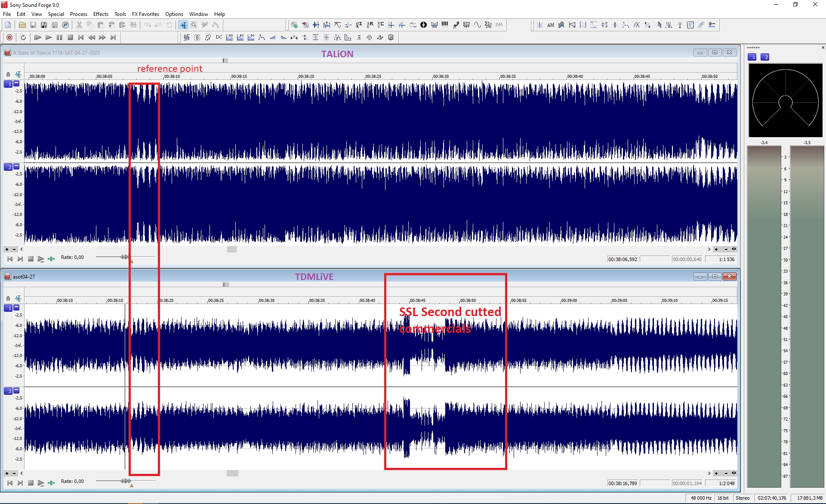Viewport: 826px width, 504px height.
Task: Collapse channel 2 in the TALiON window
Action: pyautogui.click(x=16, y=166)
